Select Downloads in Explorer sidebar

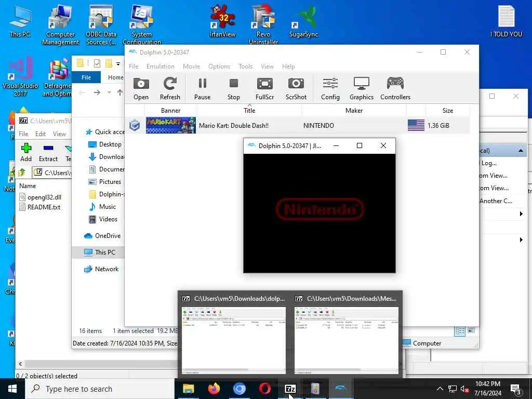pos(106,157)
